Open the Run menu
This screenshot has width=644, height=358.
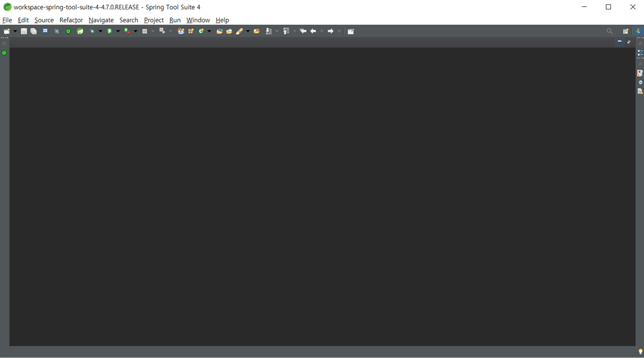click(175, 20)
